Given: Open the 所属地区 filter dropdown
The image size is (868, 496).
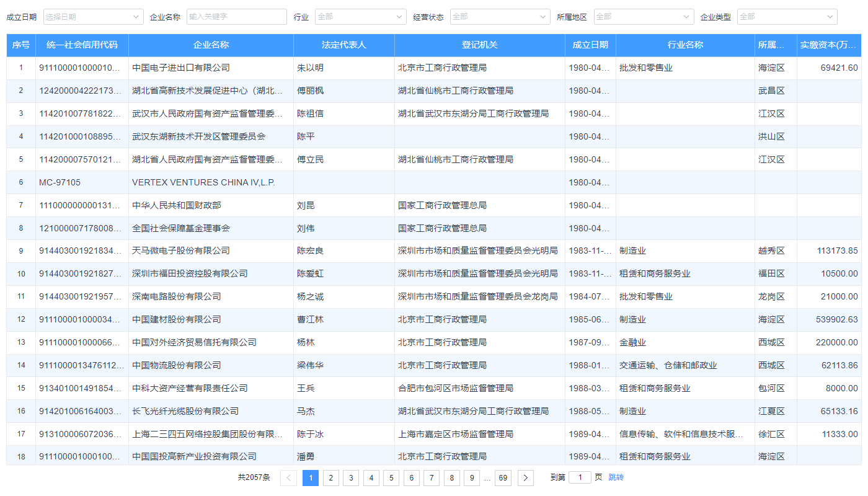Looking at the screenshot, I should point(644,17).
